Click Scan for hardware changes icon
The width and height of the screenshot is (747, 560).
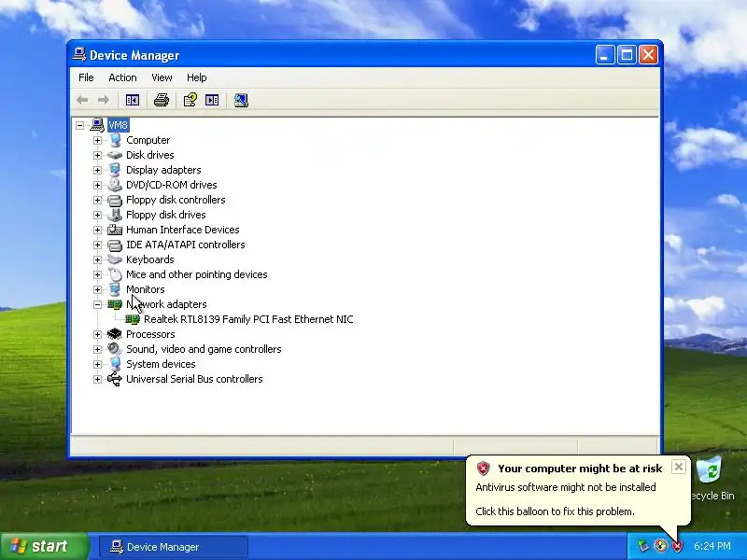[241, 100]
